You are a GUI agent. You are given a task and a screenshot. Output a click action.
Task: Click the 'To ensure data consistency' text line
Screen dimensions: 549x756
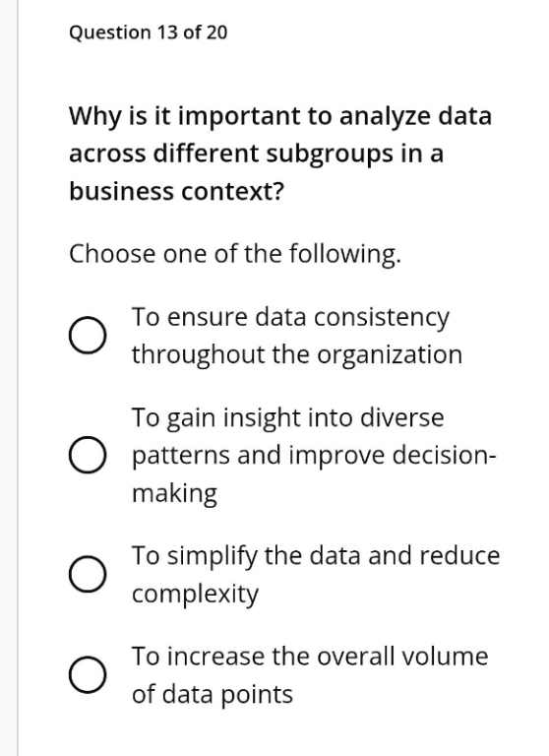290,319
